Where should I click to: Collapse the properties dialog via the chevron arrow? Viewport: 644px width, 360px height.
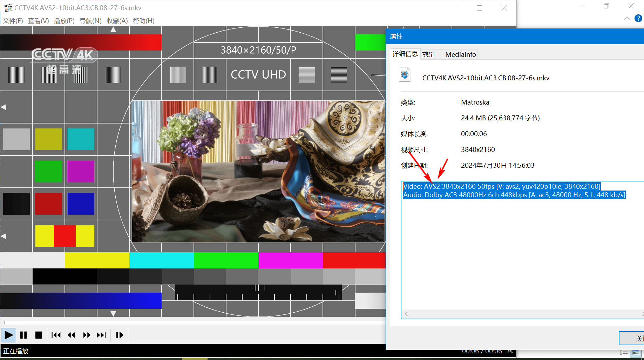coord(627,18)
